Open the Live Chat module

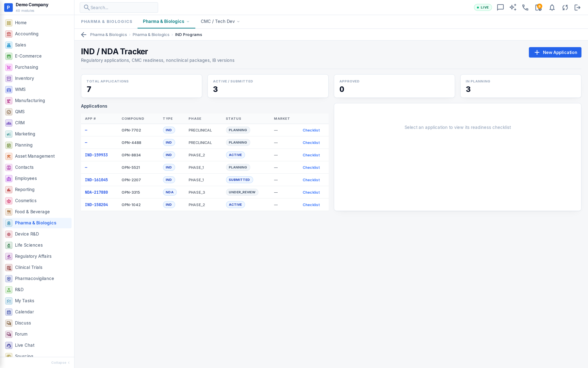point(37,345)
